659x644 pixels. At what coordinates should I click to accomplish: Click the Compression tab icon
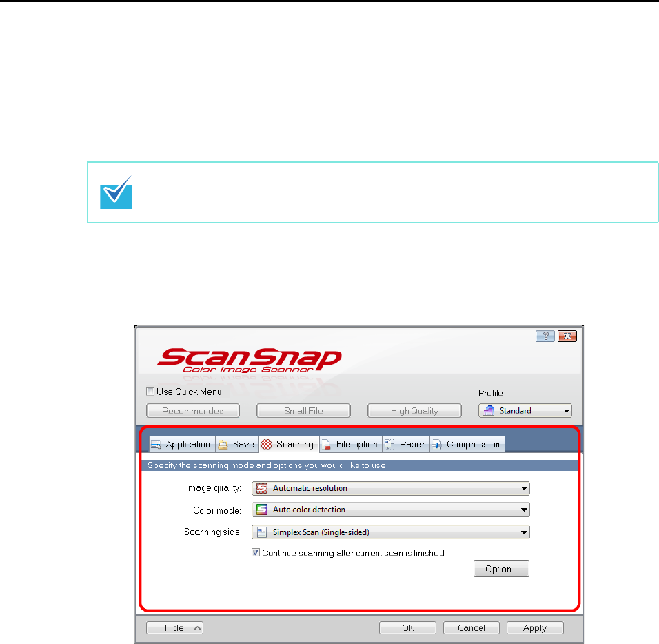click(436, 445)
